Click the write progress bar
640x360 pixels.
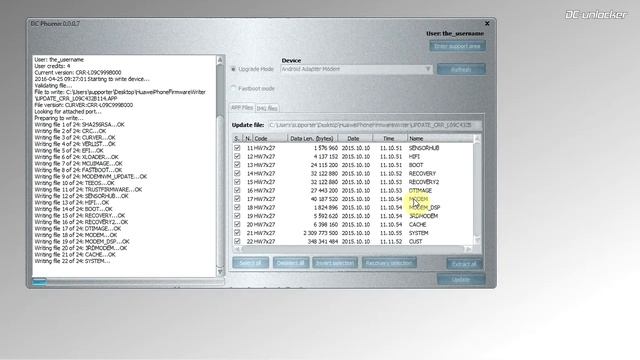pyautogui.click(x=128, y=281)
